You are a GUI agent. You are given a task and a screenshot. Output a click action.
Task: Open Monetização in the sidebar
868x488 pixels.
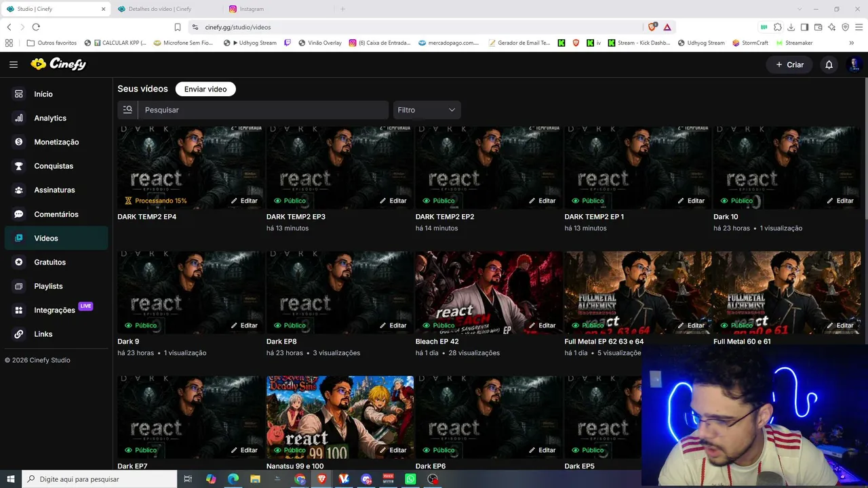click(x=56, y=142)
